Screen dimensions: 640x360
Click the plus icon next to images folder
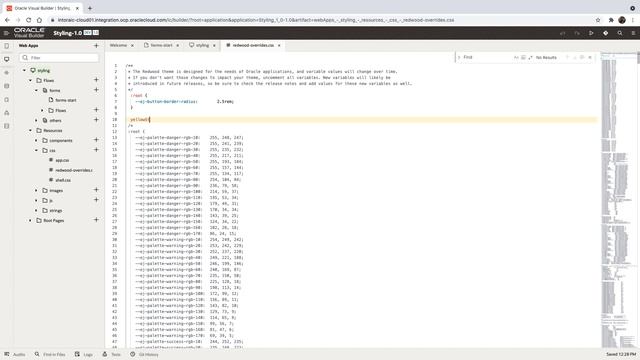pyautogui.click(x=96, y=190)
